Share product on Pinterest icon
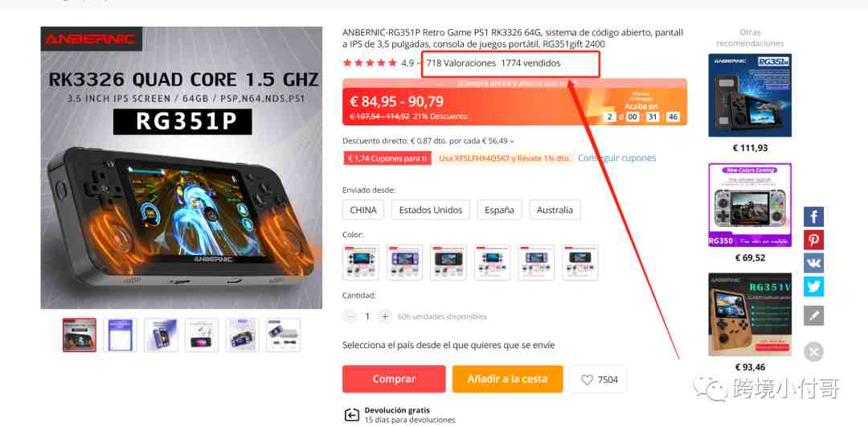 (x=813, y=240)
